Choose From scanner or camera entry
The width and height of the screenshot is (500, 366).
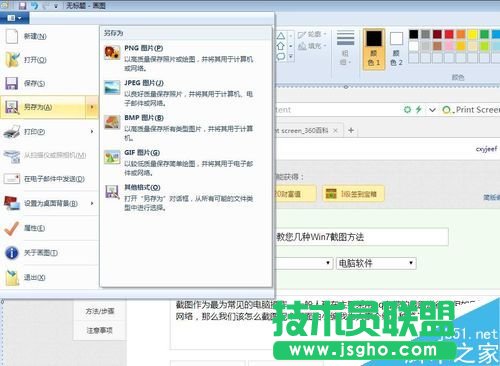pyautogui.click(x=50, y=155)
